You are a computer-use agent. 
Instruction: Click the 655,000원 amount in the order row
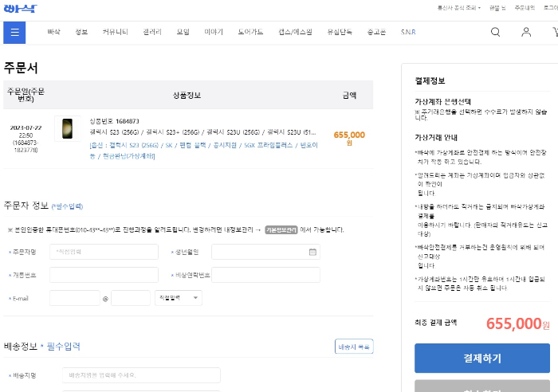tap(349, 138)
